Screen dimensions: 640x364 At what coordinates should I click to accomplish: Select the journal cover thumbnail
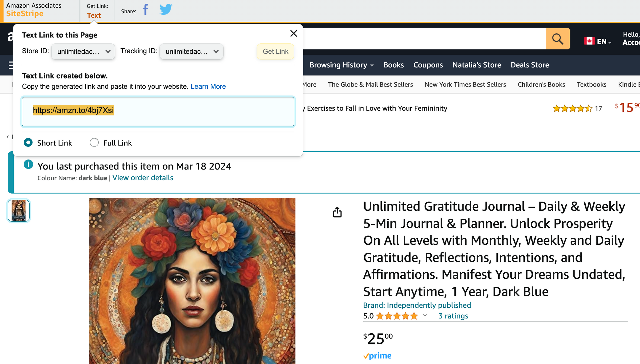click(x=19, y=211)
